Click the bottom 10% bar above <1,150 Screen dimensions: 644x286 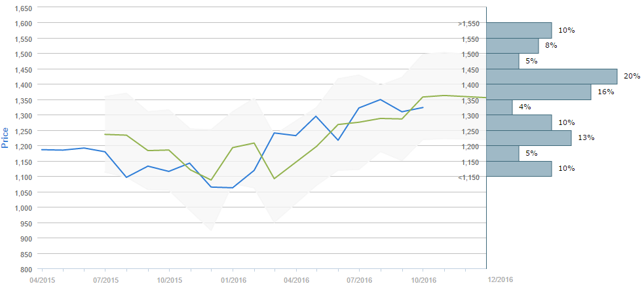click(x=519, y=169)
